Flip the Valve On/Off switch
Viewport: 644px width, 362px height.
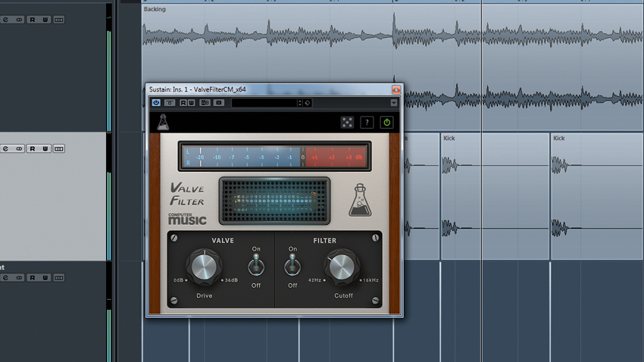pos(256,265)
